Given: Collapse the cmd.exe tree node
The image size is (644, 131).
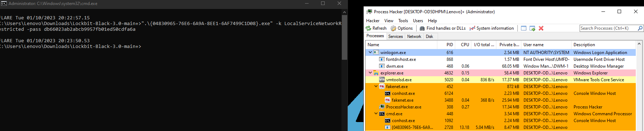Looking at the screenshot, I should [x=376, y=114].
